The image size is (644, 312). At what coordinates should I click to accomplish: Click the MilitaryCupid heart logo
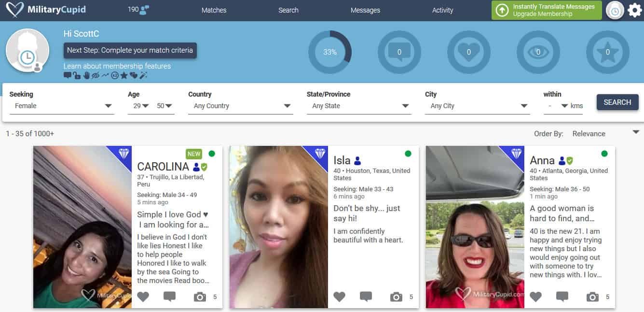pyautogui.click(x=14, y=10)
